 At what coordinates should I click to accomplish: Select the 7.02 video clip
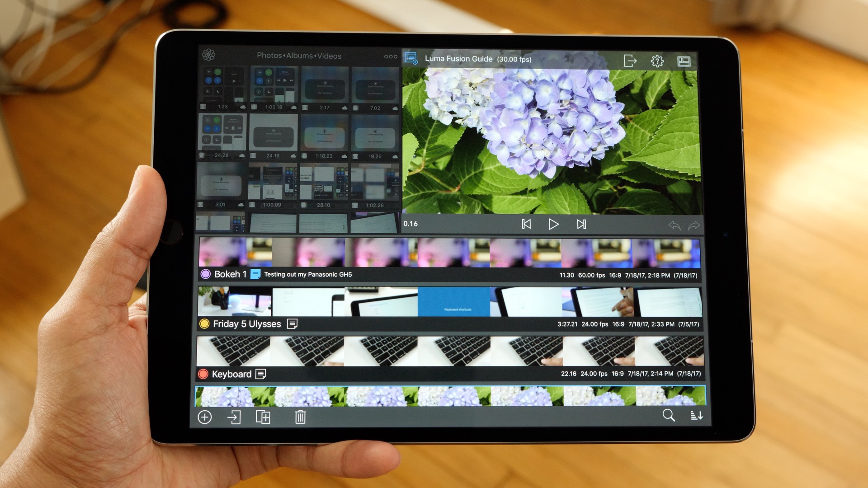pos(375,89)
